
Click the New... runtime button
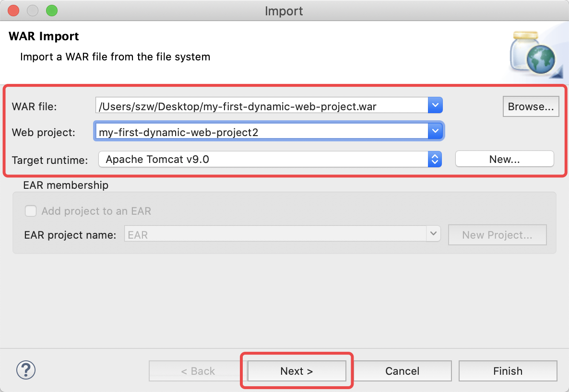[504, 159]
